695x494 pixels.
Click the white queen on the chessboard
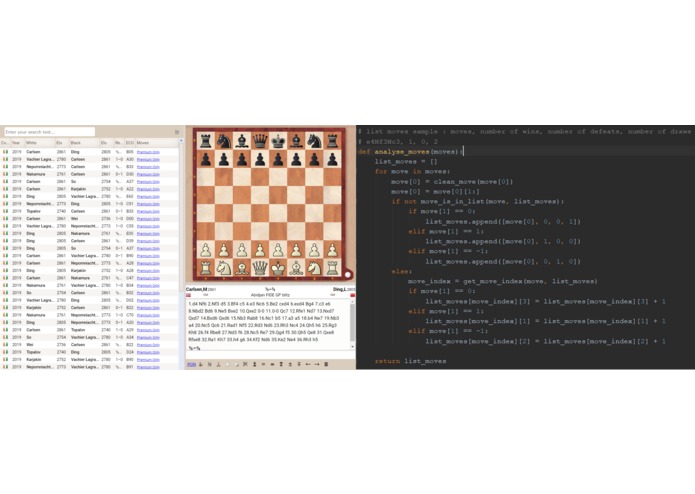coord(260,268)
